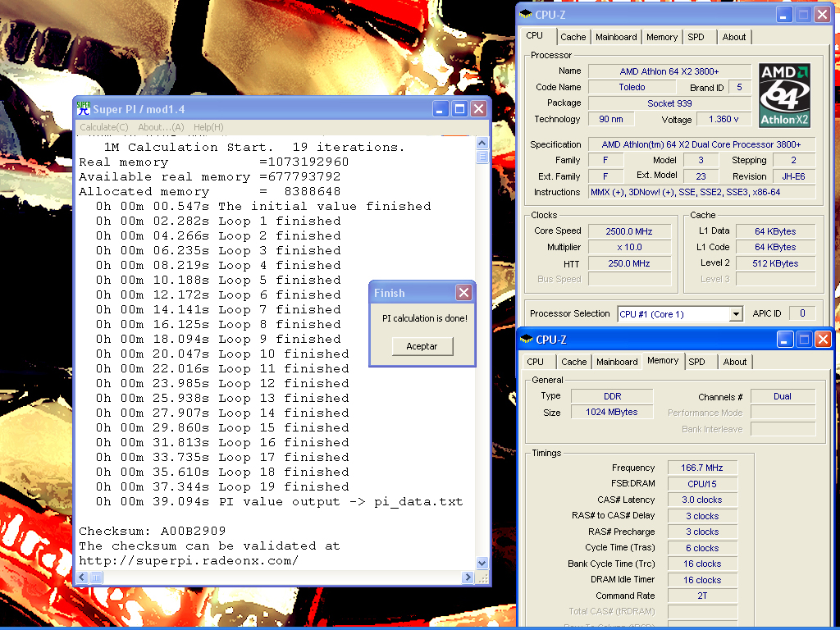Click the AMD Athlon 64 X2 logo
The image size is (840, 630).
coord(784,95)
